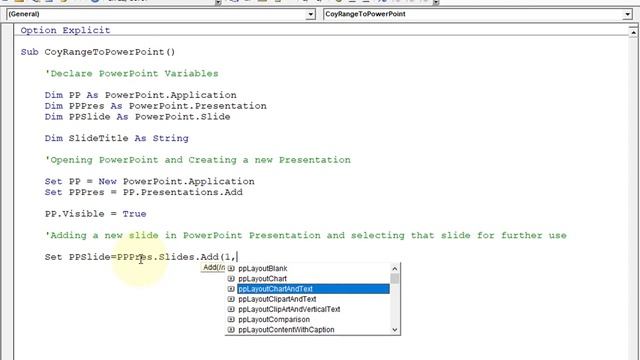Click the 'Declare PowerPoint Variables comment

coord(131,73)
